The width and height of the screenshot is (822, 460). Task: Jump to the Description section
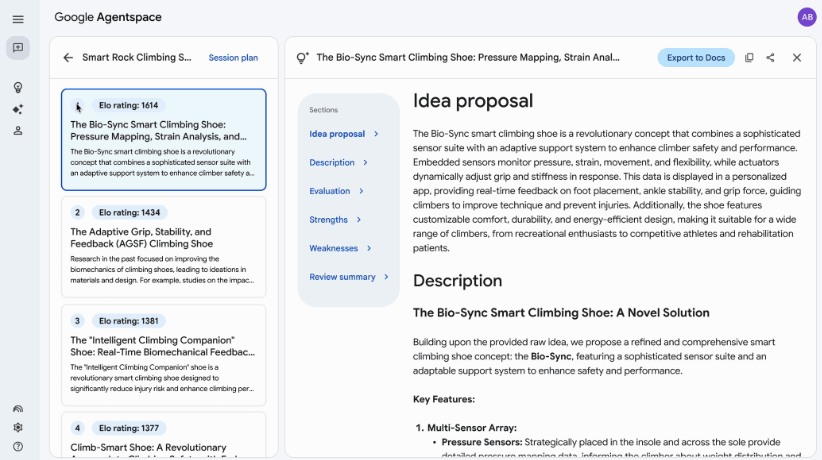[x=332, y=163]
